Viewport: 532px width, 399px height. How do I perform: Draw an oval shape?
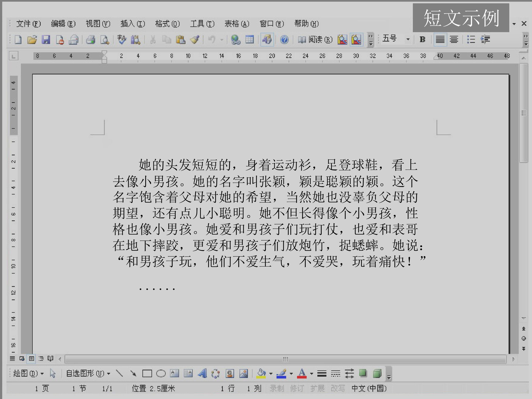(161, 374)
